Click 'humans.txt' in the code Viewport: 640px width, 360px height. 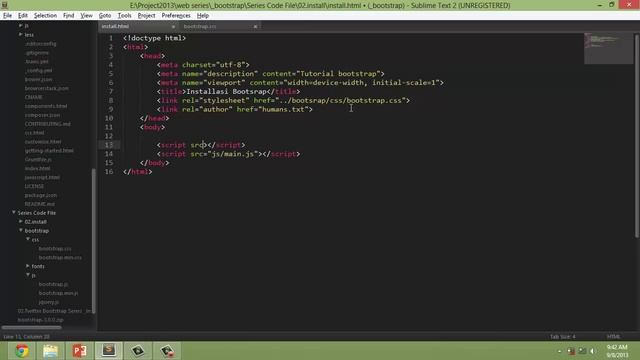283,109
